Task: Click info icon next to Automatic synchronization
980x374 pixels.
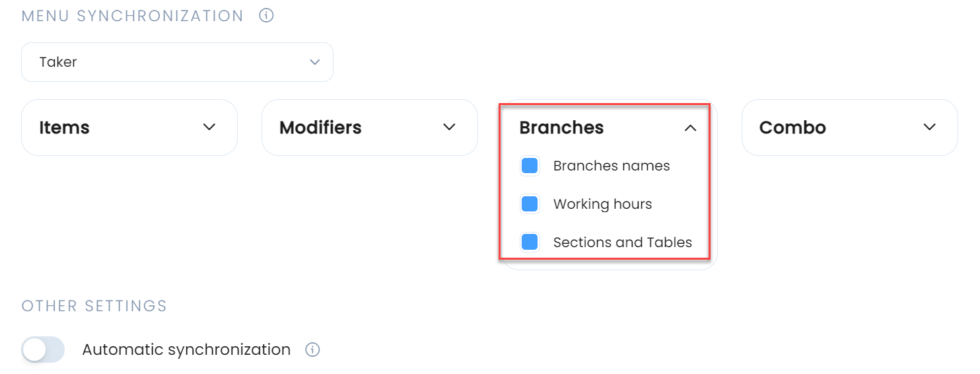Action: click(x=313, y=350)
